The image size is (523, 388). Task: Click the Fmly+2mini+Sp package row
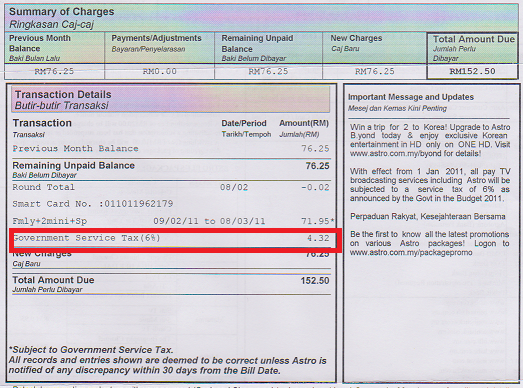click(173, 221)
